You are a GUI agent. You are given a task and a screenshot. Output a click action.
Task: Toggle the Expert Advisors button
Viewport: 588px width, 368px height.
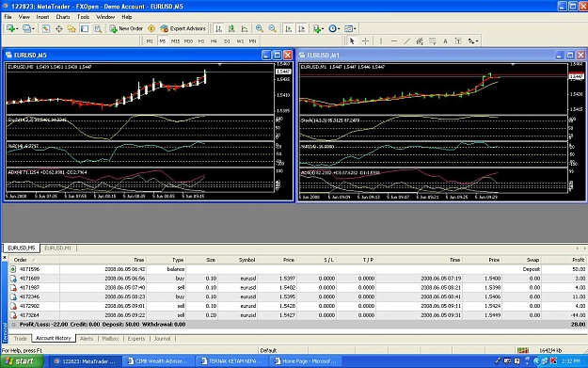pyautogui.click(x=183, y=28)
